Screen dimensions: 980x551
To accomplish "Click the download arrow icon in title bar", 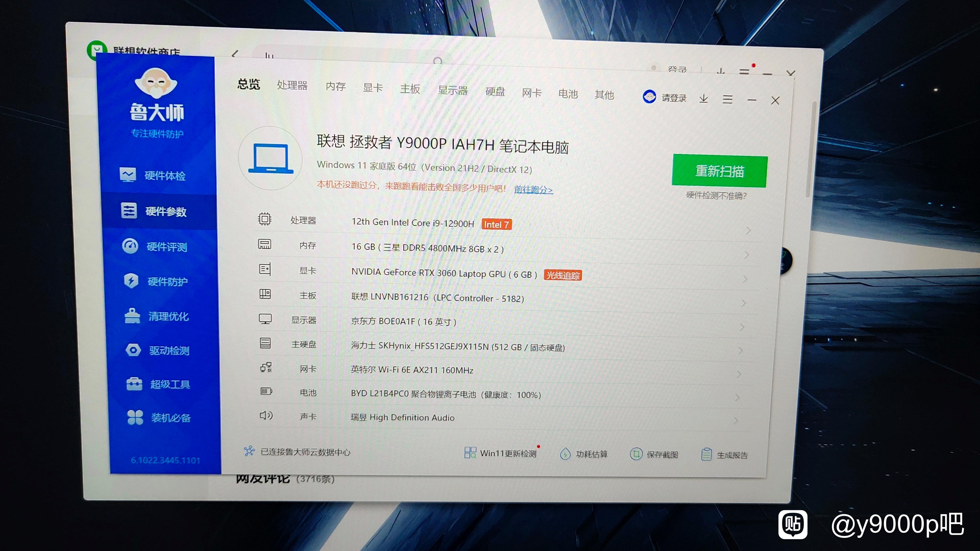I will [x=703, y=98].
